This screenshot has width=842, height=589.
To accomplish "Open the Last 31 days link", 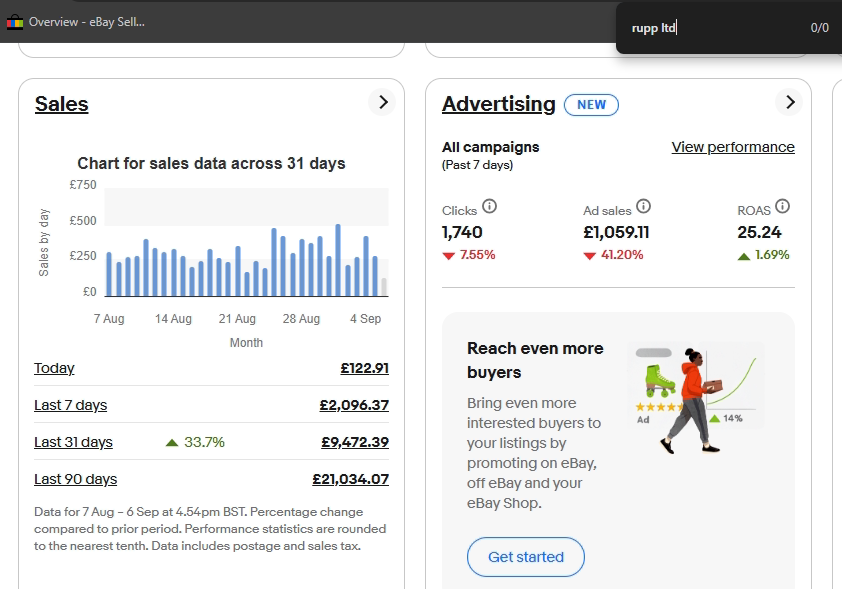I will [74, 442].
